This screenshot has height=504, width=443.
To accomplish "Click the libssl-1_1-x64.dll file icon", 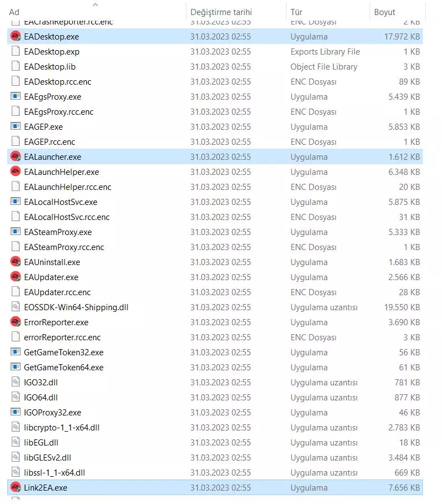I will tap(16, 472).
